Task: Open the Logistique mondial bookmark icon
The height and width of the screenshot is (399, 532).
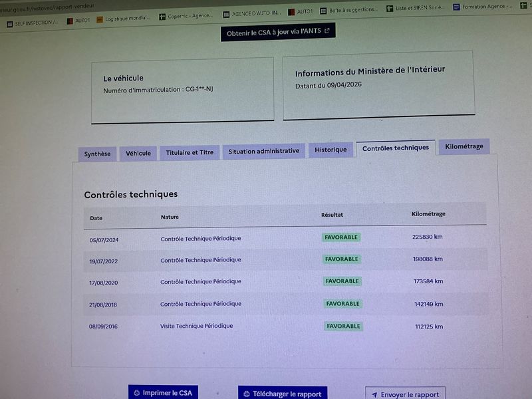Action: point(99,20)
